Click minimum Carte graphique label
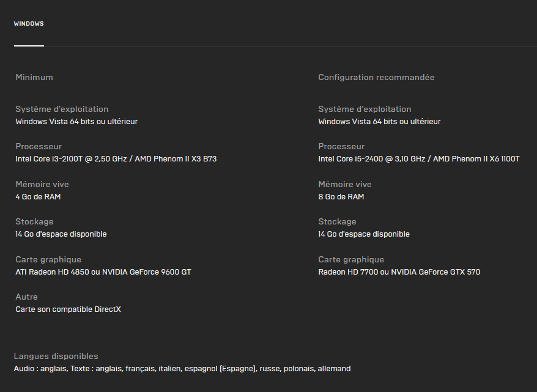 48,259
